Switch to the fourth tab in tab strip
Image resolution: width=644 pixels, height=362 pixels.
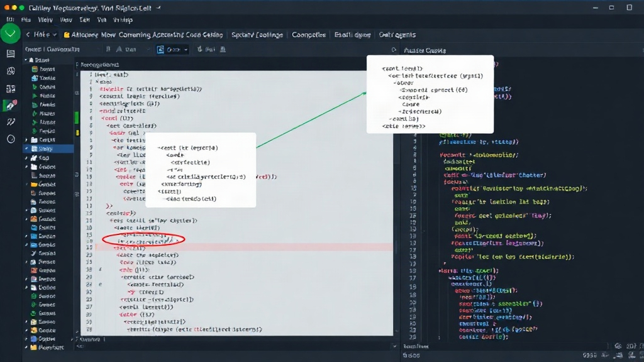point(352,35)
